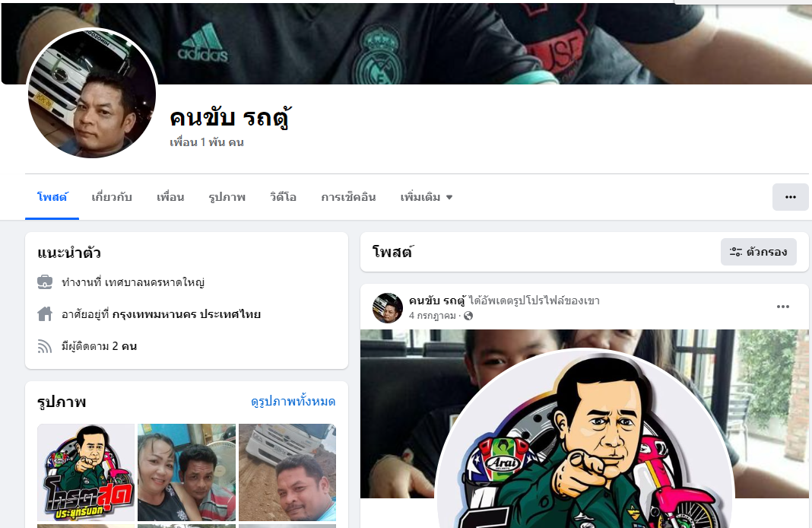Click the house icon beside lives-in info
Screen dimensions: 812x528
point(45,314)
